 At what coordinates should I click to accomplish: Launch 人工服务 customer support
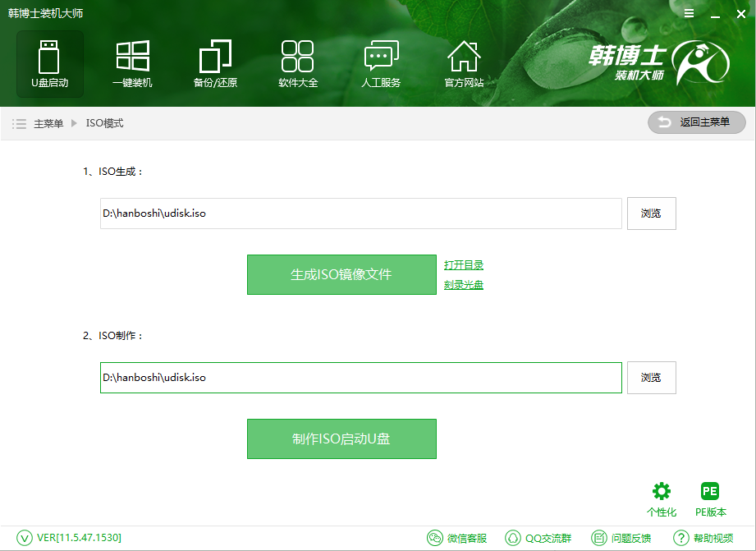[381, 64]
